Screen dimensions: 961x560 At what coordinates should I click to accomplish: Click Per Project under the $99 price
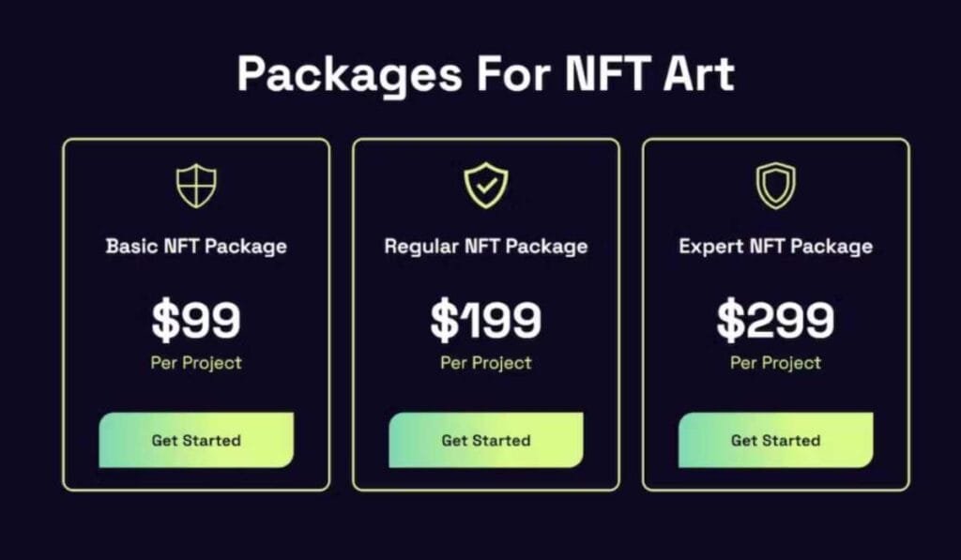point(195,363)
